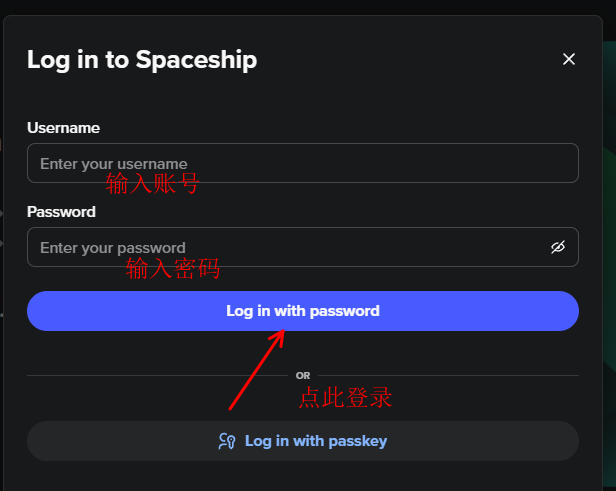Submit with Log in with password button
The image size is (616, 491).
(x=303, y=311)
